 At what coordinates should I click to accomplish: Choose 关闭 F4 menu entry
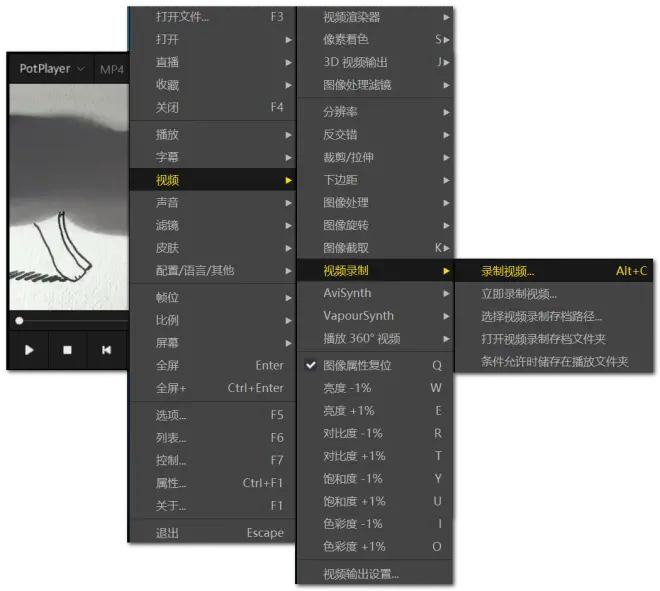point(213,107)
